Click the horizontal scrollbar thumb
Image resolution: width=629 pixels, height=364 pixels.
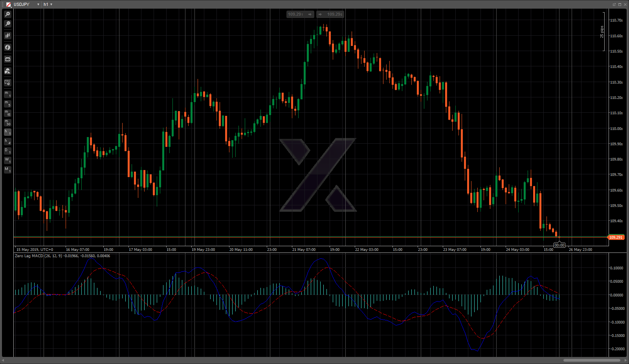pyautogui.click(x=592, y=360)
